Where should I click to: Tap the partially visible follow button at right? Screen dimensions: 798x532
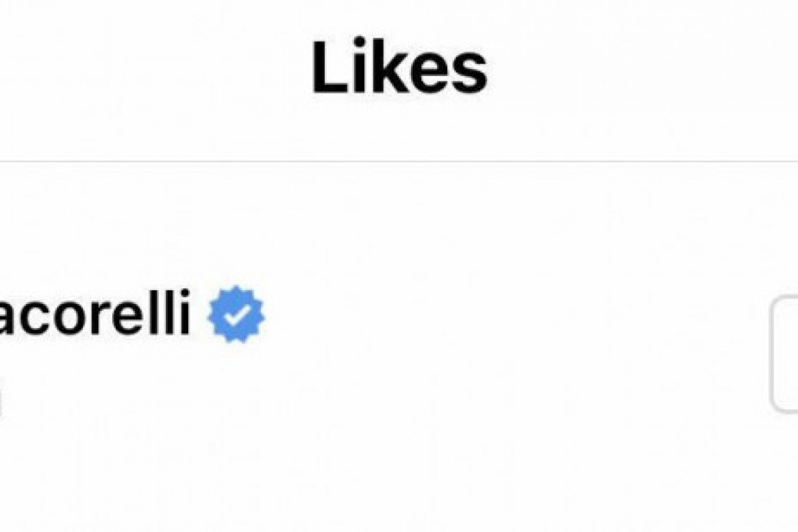click(x=784, y=353)
